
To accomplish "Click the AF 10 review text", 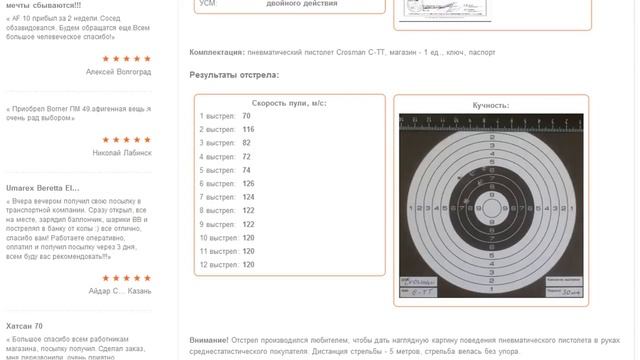I will pyautogui.click(x=78, y=28).
